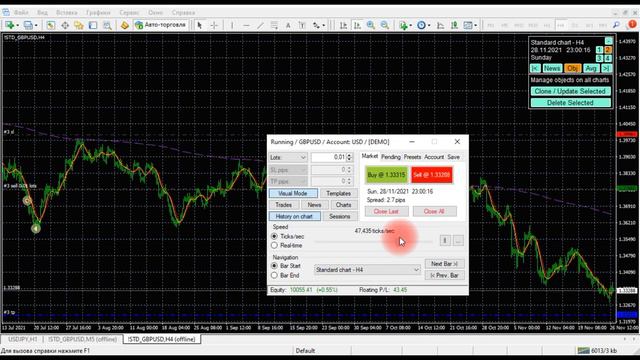Select the arrow cursor tool

tap(200, 25)
